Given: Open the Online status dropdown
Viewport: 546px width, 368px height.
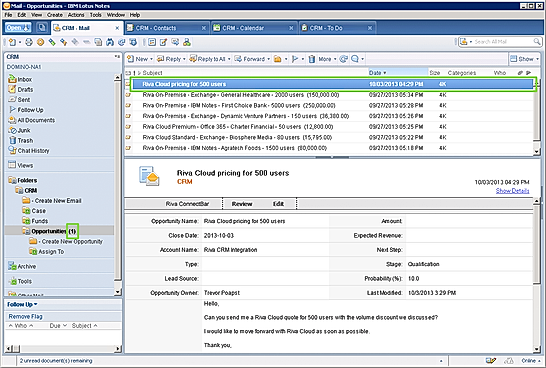Looking at the screenshot, I should (531, 361).
